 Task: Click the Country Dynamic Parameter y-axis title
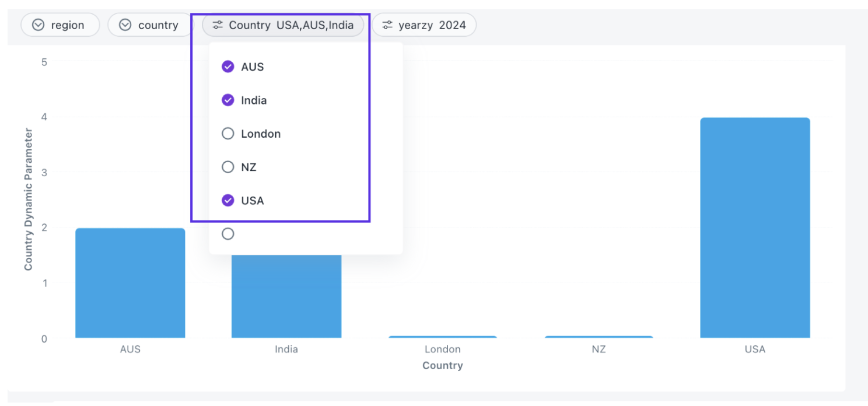tap(28, 199)
